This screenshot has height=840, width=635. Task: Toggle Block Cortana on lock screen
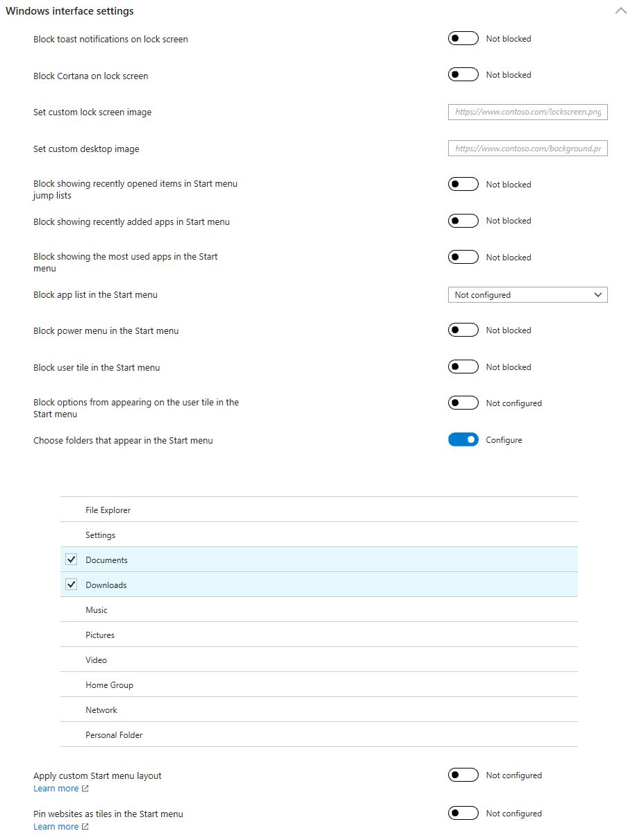[463, 75]
